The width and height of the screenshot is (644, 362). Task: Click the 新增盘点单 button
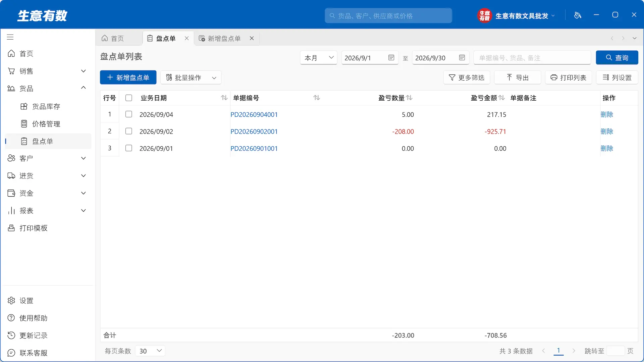click(x=128, y=77)
